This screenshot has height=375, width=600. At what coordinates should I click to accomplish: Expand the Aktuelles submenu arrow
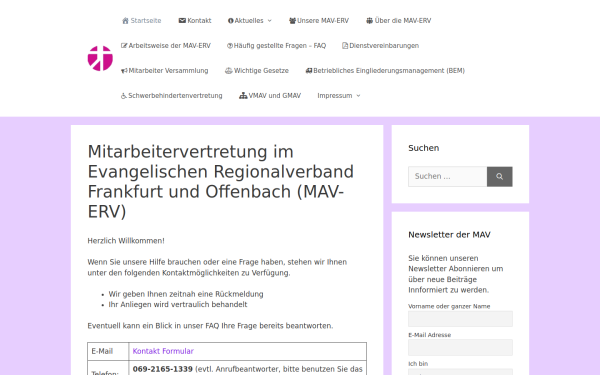pyautogui.click(x=269, y=21)
